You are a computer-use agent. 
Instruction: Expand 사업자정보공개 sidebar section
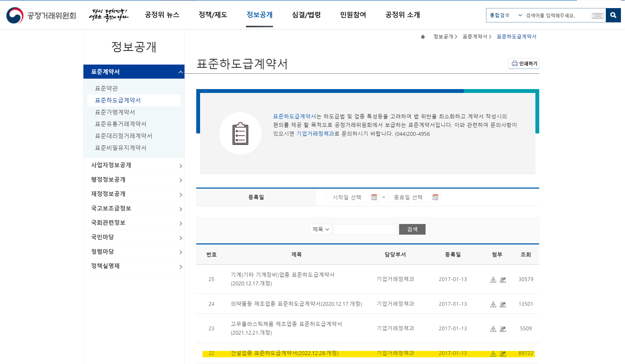pyautogui.click(x=134, y=165)
